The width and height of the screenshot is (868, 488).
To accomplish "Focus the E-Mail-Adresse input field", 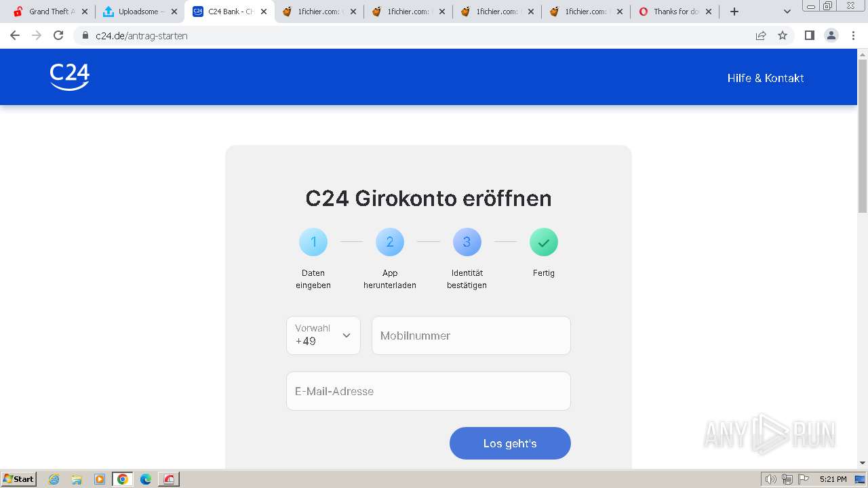I will click(429, 391).
